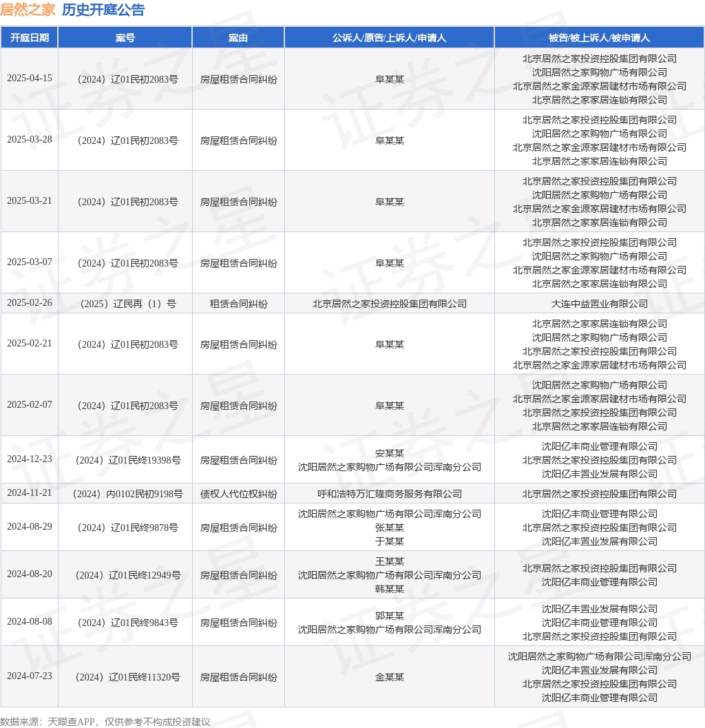The width and height of the screenshot is (705, 728).
Task: Click the 案由 column header
Action: pos(238,38)
